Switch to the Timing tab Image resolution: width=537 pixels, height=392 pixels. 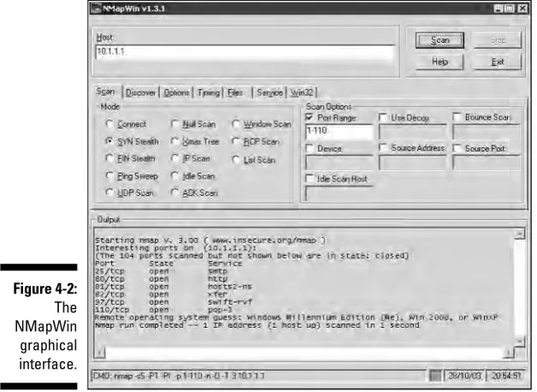tap(208, 92)
